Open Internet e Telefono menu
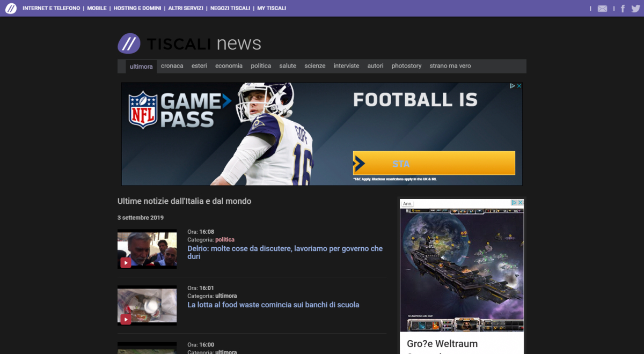Screen dimensions: 644x354 click(51, 9)
